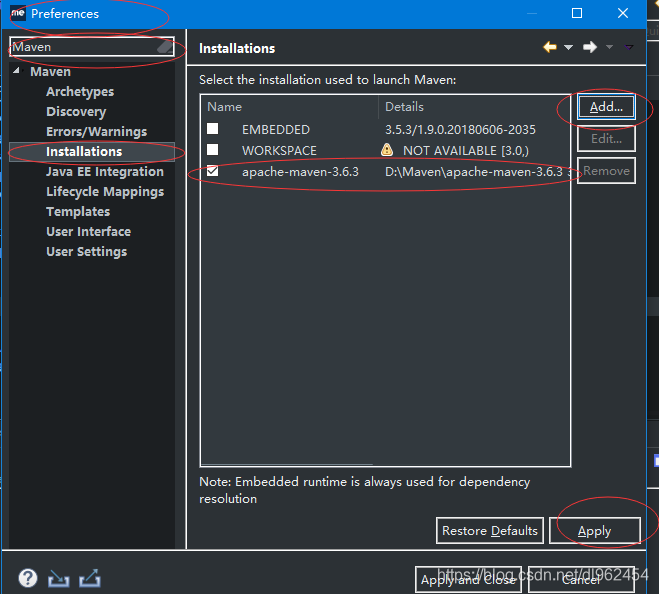Select the Maven tree root item
659x594 pixels.
[x=50, y=71]
